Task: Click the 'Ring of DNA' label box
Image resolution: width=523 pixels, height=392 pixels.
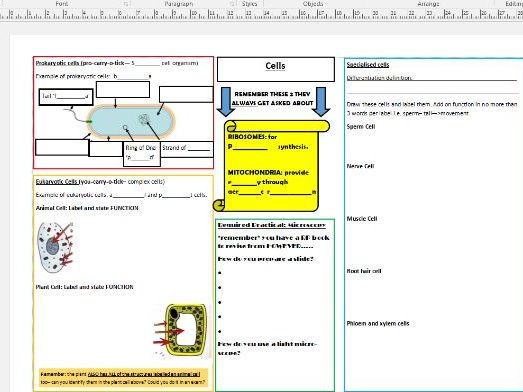Action: pos(142,154)
